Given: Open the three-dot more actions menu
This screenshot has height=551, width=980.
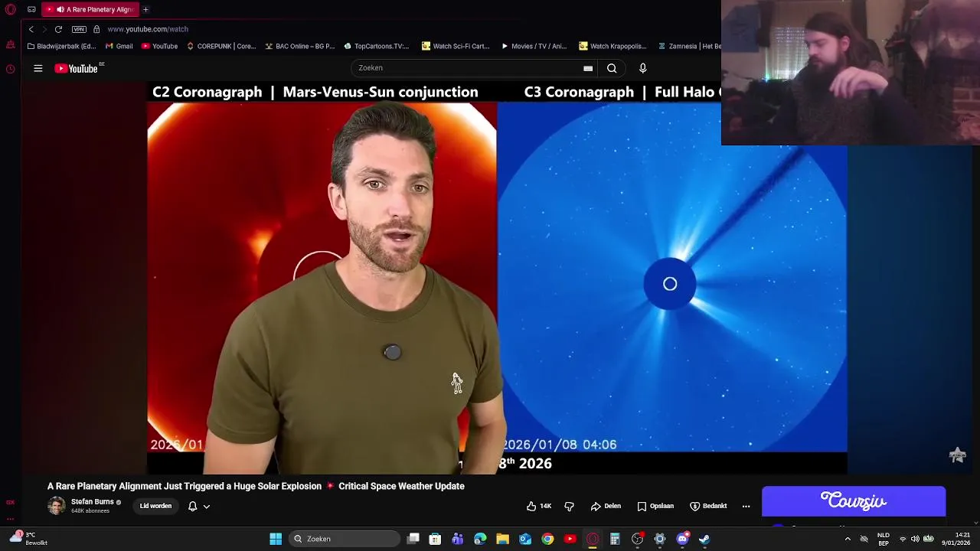Looking at the screenshot, I should tap(746, 506).
